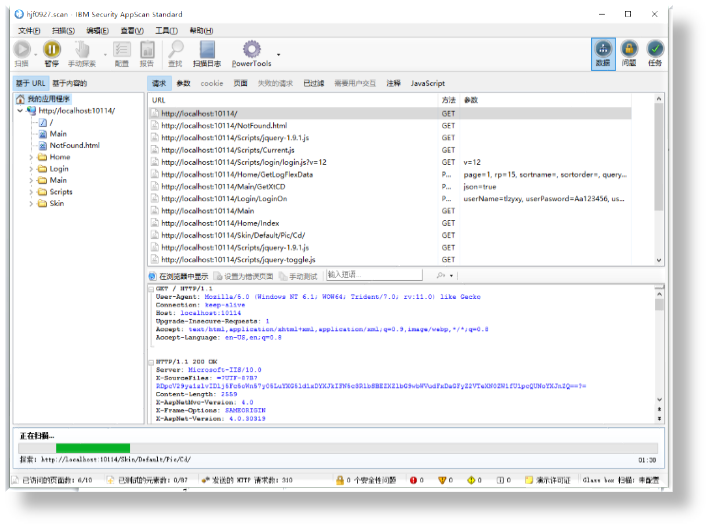Select the 注释 (Comments) tab
This screenshot has width=712, height=531.
tap(393, 83)
